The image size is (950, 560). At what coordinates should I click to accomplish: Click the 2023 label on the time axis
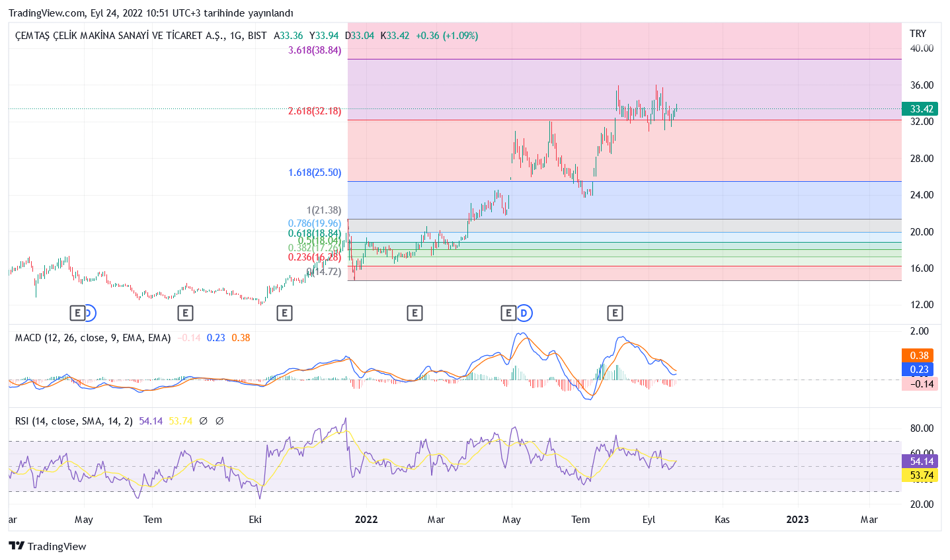click(x=797, y=520)
